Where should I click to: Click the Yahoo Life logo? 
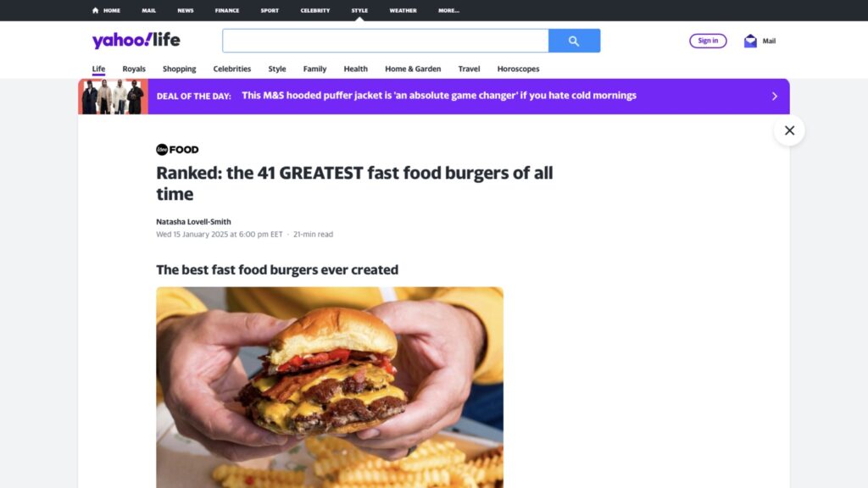[136, 41]
